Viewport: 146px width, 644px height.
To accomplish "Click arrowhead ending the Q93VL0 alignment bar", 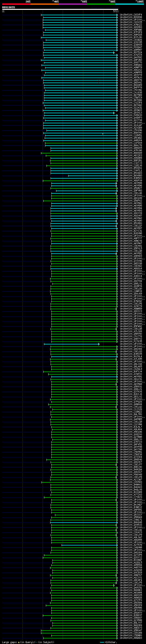I will (x=114, y=113).
